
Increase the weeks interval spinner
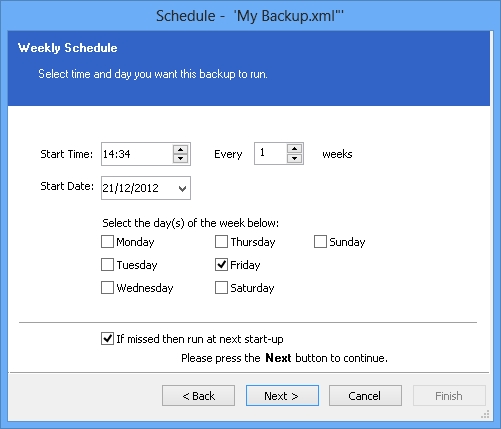click(x=294, y=149)
